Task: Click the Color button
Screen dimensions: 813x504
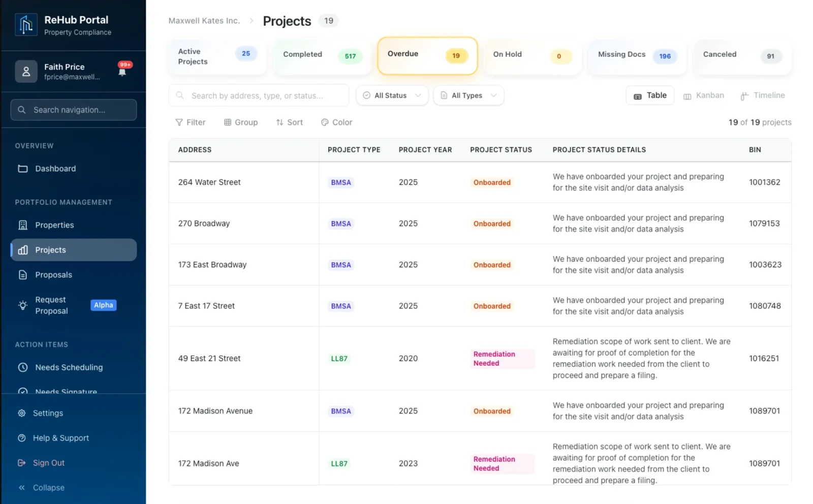Action: click(x=336, y=122)
